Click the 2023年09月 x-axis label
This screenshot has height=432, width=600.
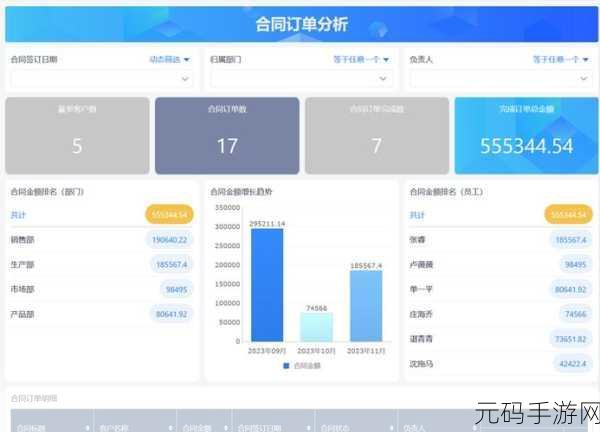point(267,350)
